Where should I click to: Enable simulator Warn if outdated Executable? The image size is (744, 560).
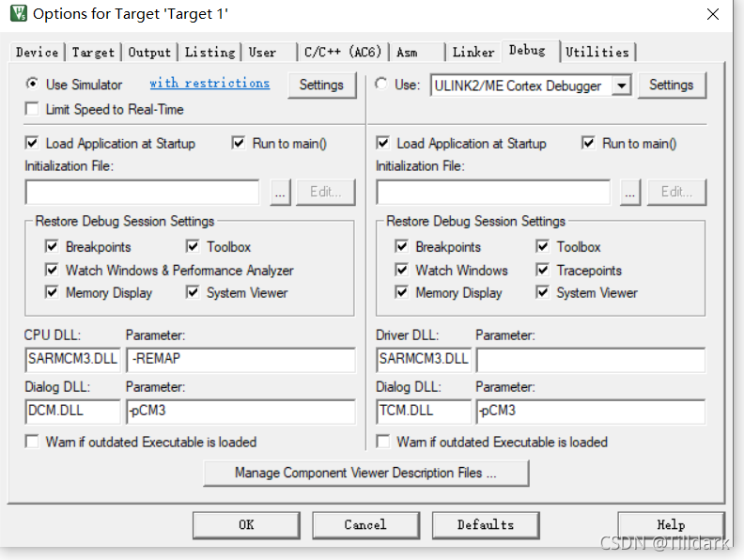(x=32, y=442)
